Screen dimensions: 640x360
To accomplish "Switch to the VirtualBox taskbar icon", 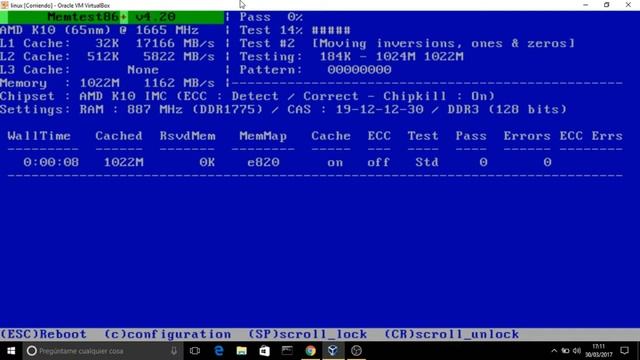I will (x=333, y=351).
